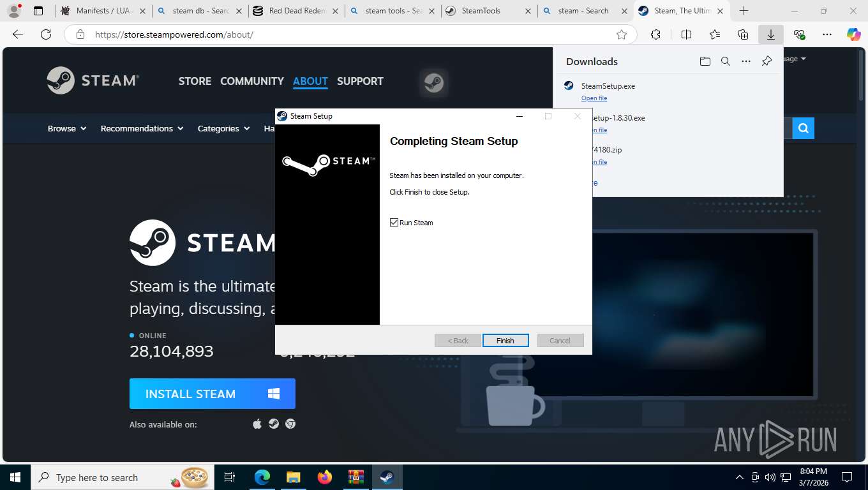The height and width of the screenshot is (490, 868).
Task: Toggle split screen in Edge
Action: click(687, 34)
